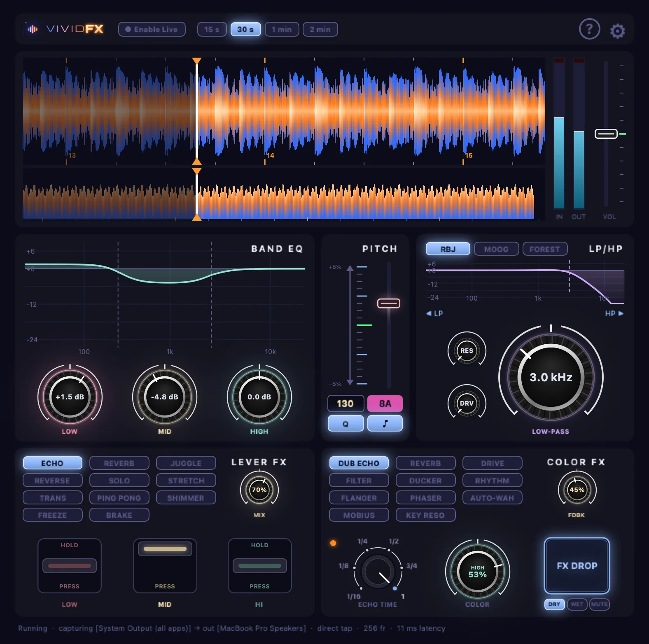
Task: Select AUTO-WAH color effect
Action: pyautogui.click(x=492, y=497)
